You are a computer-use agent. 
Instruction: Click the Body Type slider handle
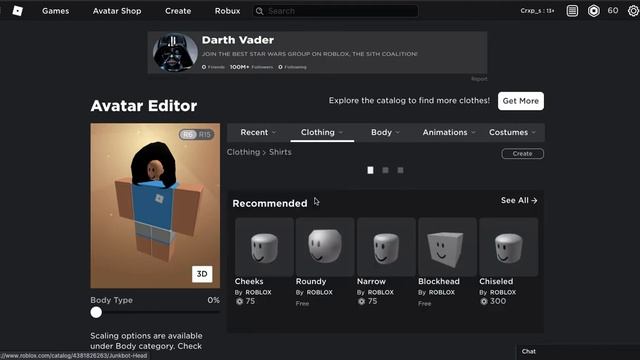click(x=96, y=312)
